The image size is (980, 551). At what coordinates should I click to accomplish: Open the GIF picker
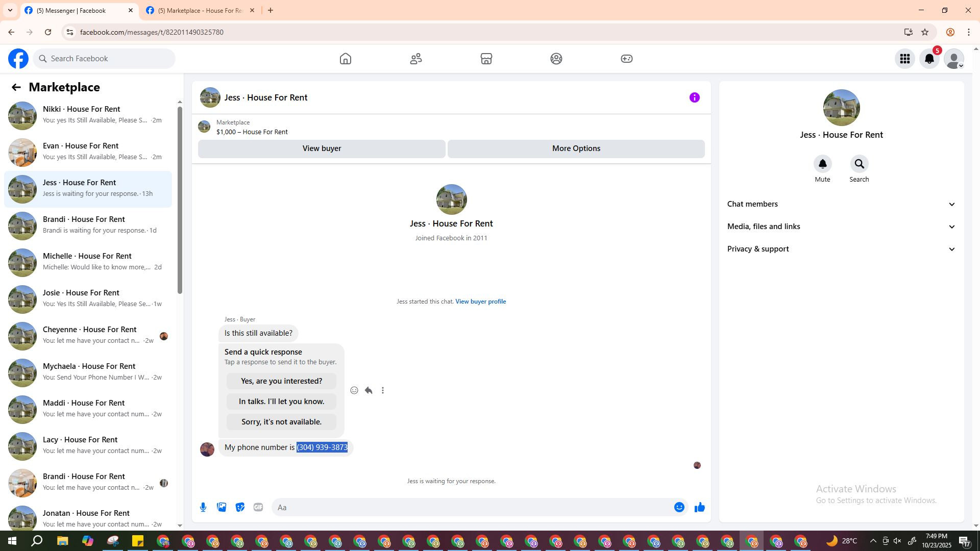coord(258,507)
